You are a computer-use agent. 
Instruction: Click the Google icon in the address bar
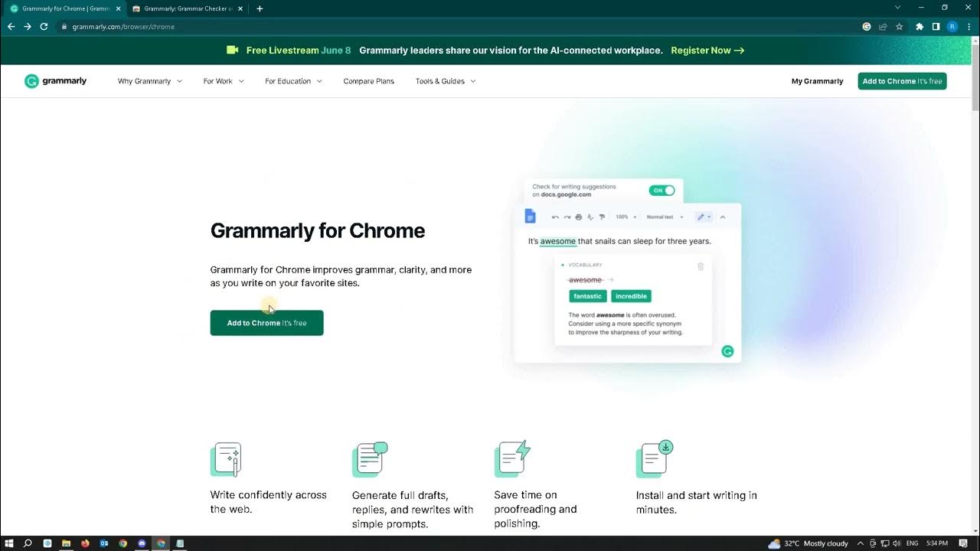pyautogui.click(x=867, y=26)
